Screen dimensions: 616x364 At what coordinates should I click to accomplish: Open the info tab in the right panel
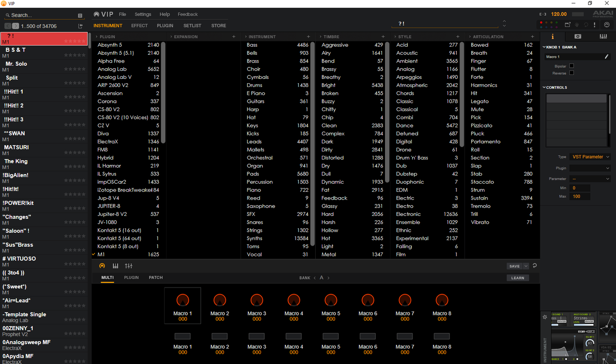552,37
